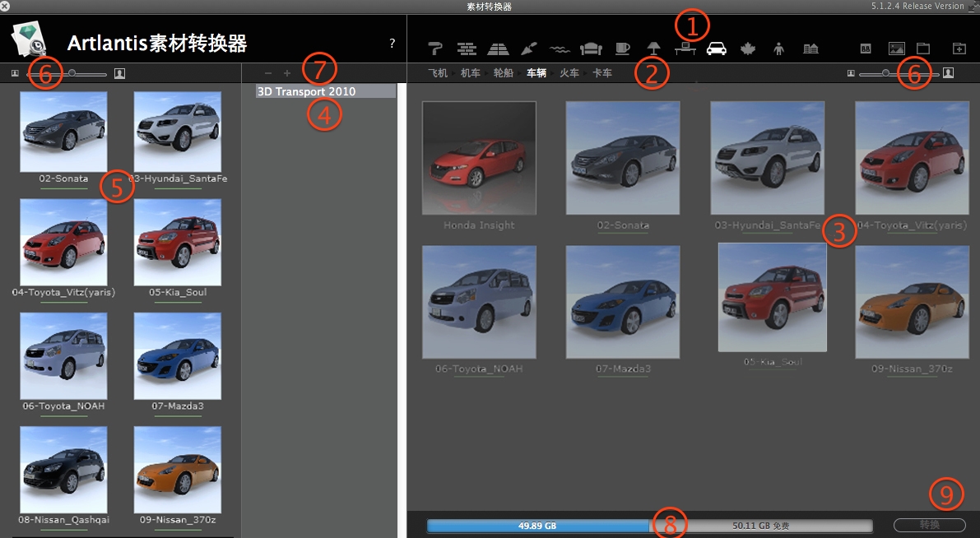Screen dimensions: 980x538
Task: Switch to the 火车 subcategory tab
Action: point(569,73)
